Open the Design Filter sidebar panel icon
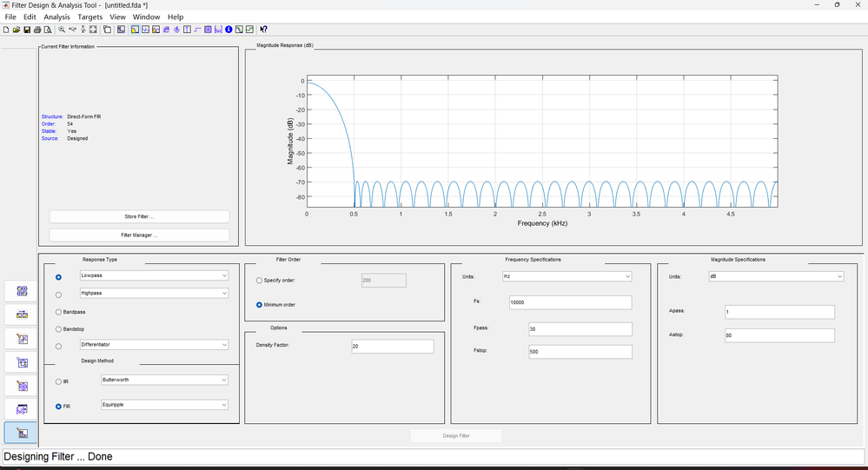This screenshot has height=470, width=868. (22, 433)
